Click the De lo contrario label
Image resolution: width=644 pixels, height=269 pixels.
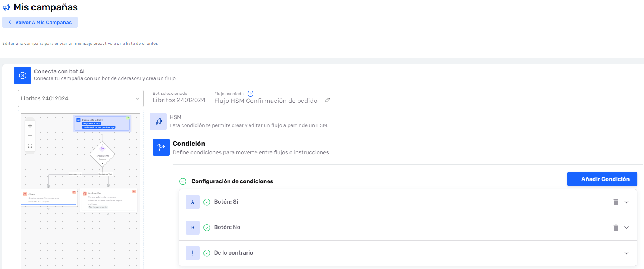click(x=233, y=253)
